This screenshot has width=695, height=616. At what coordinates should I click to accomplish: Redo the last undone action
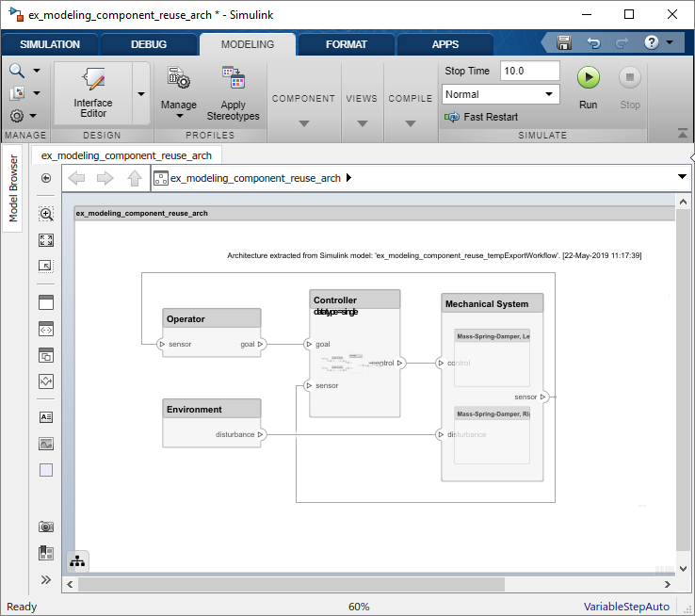click(x=622, y=43)
